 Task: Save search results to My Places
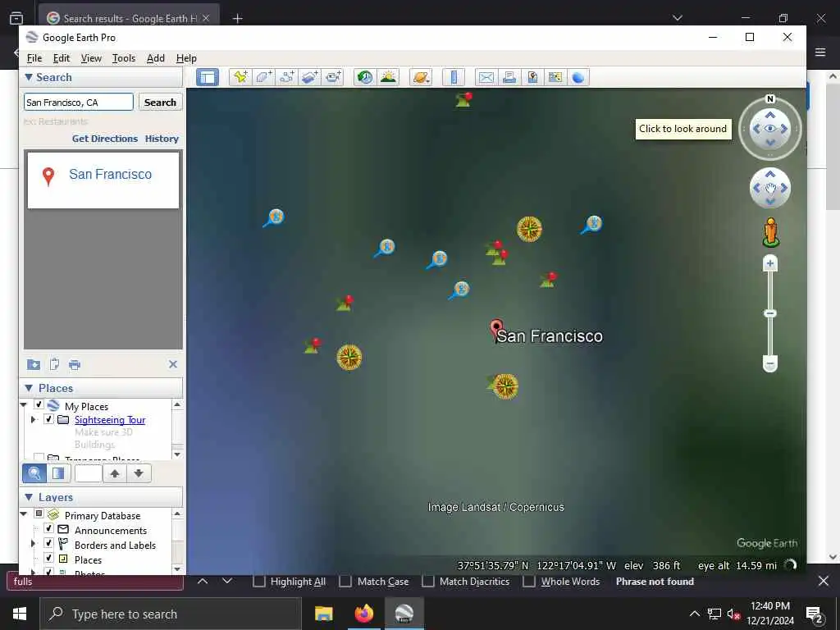pyautogui.click(x=33, y=365)
